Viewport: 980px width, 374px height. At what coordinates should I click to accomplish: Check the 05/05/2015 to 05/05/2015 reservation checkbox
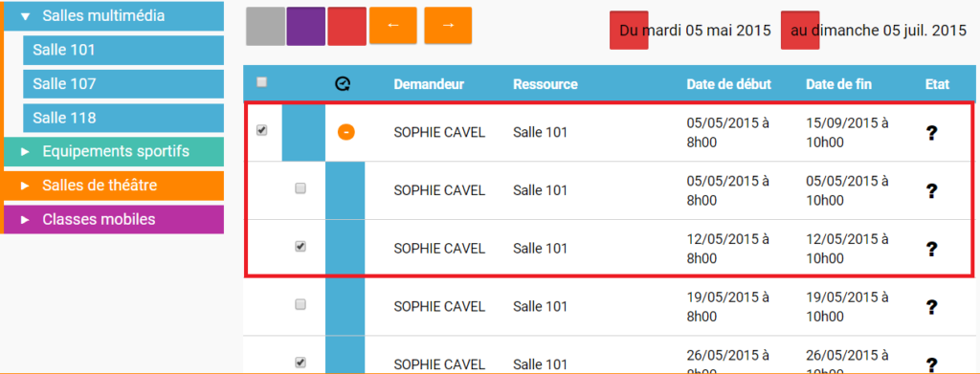pyautogui.click(x=301, y=187)
